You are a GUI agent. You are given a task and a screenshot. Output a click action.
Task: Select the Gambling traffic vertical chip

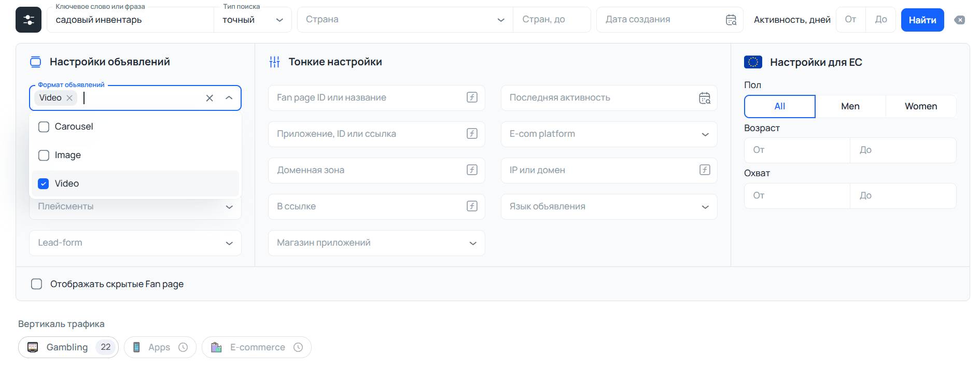click(68, 347)
